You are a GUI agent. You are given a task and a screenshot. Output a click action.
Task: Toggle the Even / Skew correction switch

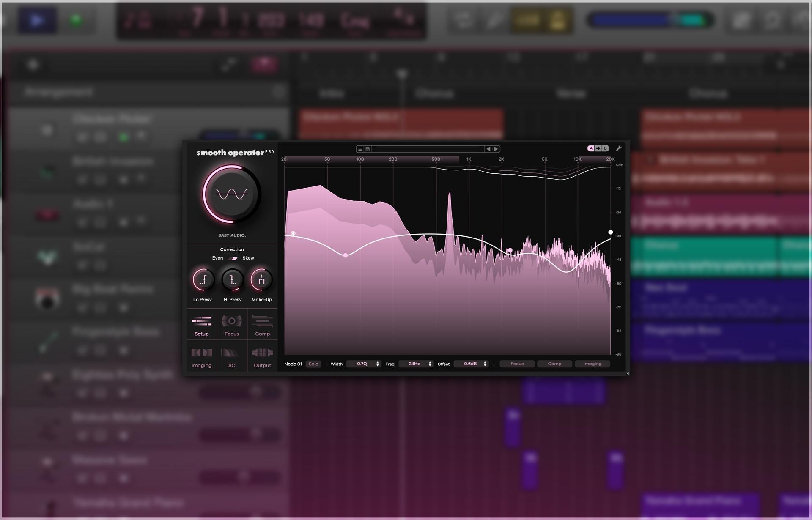point(233,258)
